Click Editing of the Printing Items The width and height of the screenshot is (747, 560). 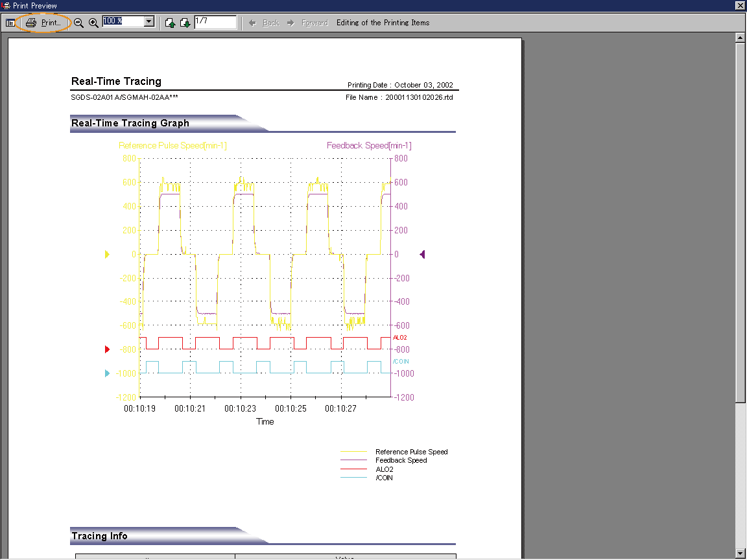click(383, 23)
